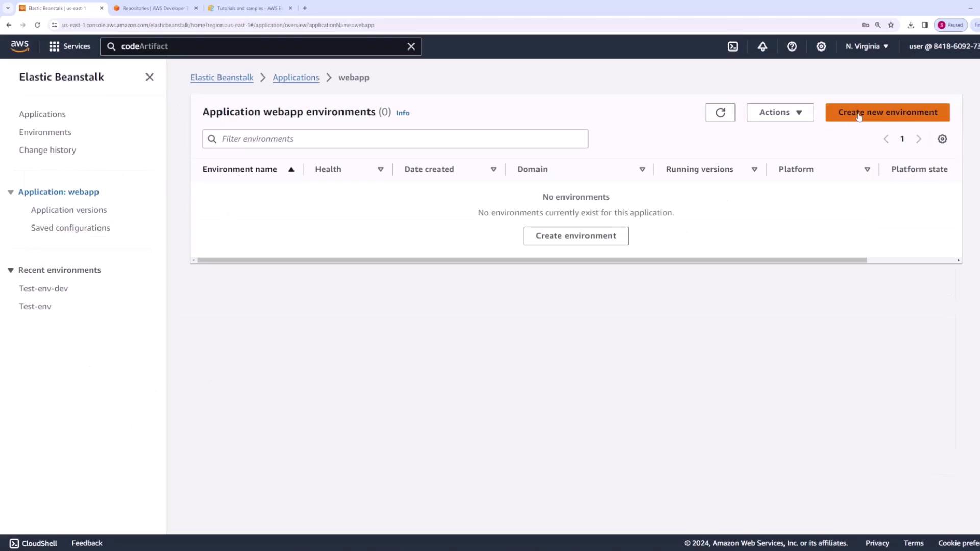Click the horizontal table scrollbar
The image size is (980, 551).
pos(531,260)
